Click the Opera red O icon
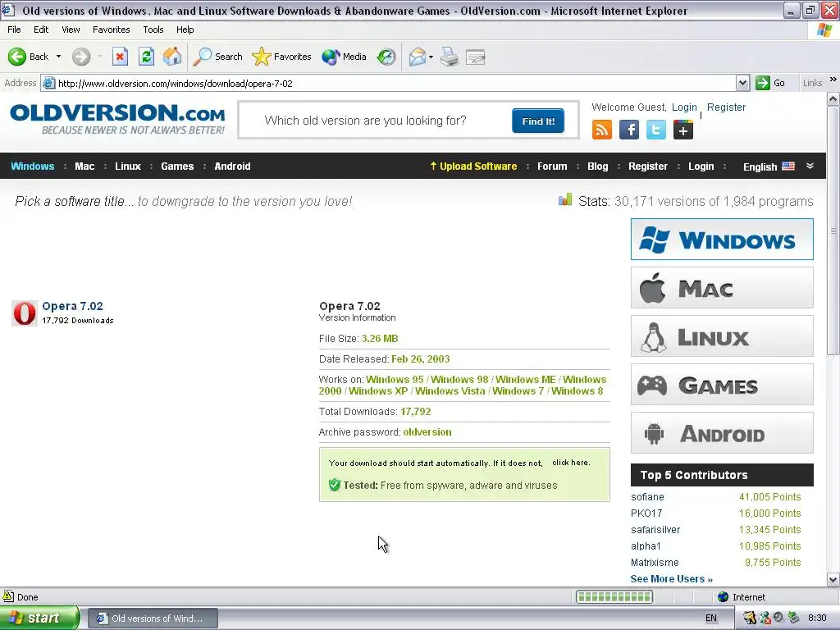This screenshot has width=840, height=630. click(x=24, y=313)
